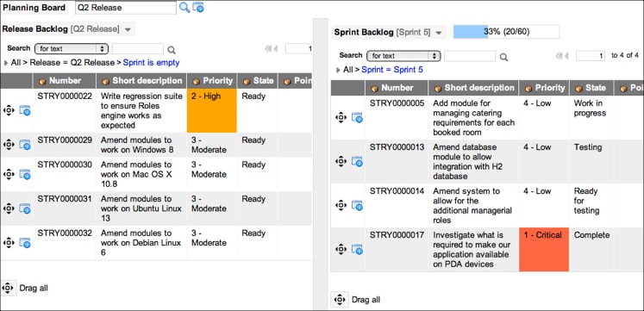Click Sprint Backlog page number field
Screen dimensions: 644x311
(591, 56)
